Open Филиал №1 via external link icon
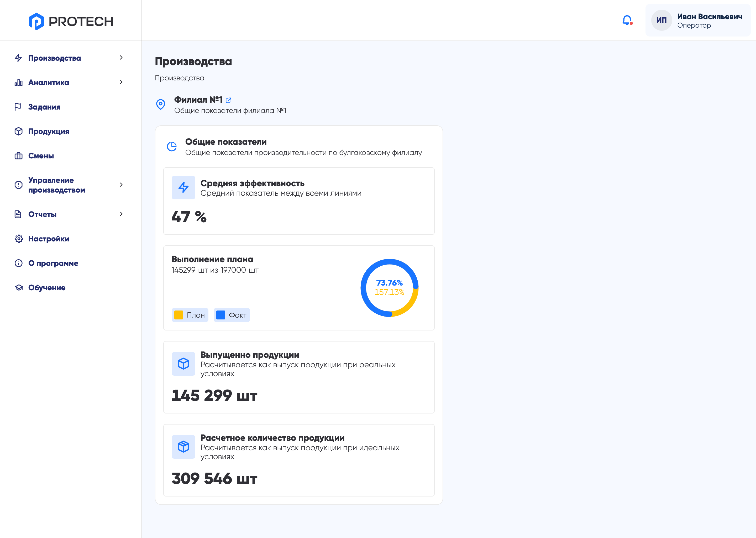The height and width of the screenshot is (538, 756). 228,100
